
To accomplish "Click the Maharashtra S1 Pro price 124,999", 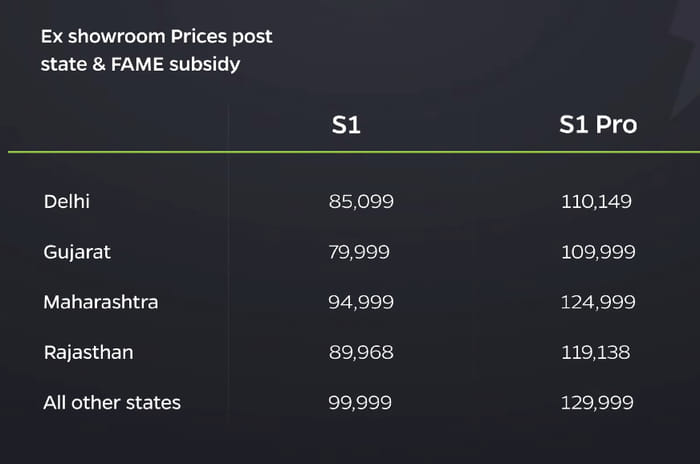I will coord(598,302).
